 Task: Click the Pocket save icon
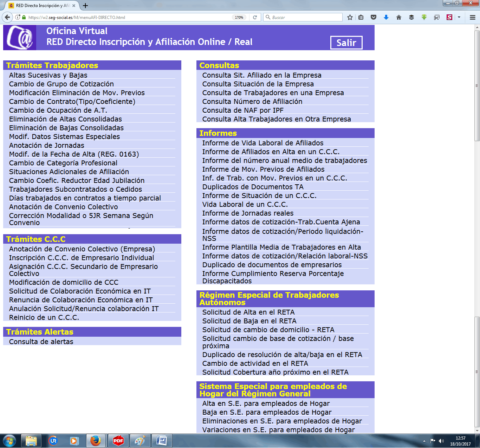[374, 17]
